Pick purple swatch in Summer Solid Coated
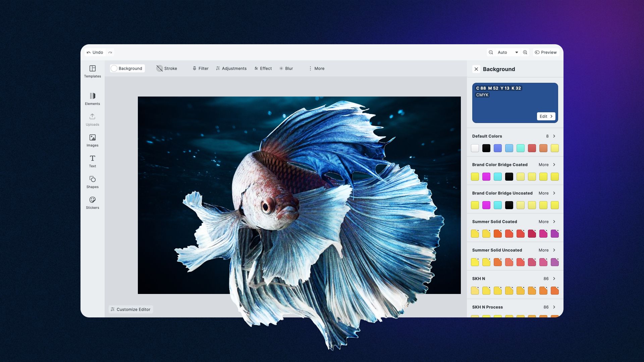Screen dimensions: 644x362 [555, 234]
